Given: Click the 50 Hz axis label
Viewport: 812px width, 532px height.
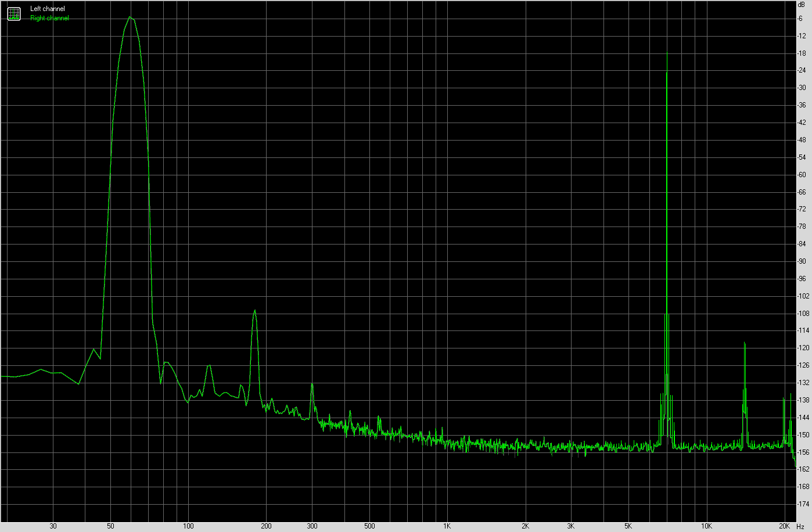Looking at the screenshot, I should point(110,525).
